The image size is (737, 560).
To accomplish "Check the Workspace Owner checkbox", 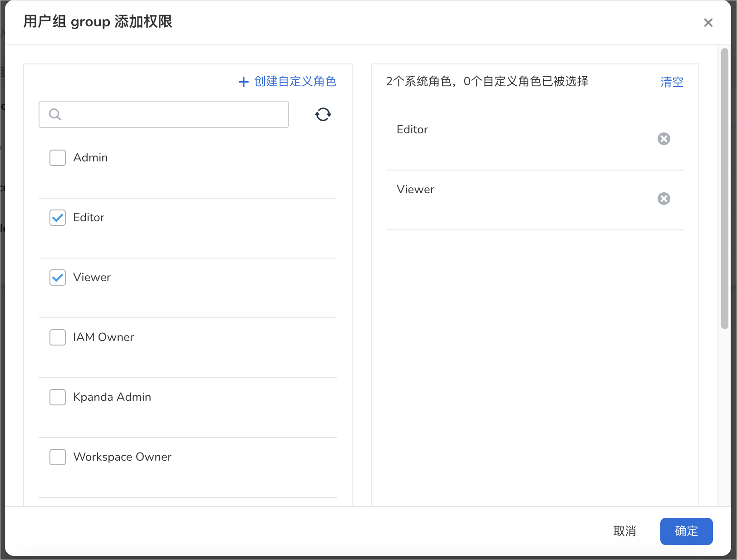I will click(x=58, y=457).
